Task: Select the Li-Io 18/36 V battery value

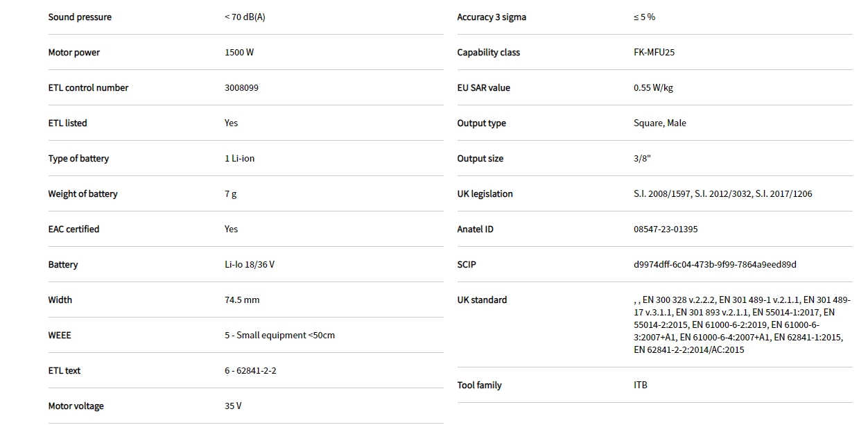Action: (250, 265)
